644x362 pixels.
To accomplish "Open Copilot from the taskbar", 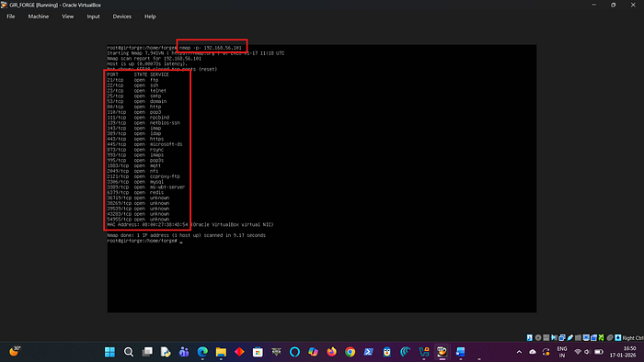I will 313,352.
